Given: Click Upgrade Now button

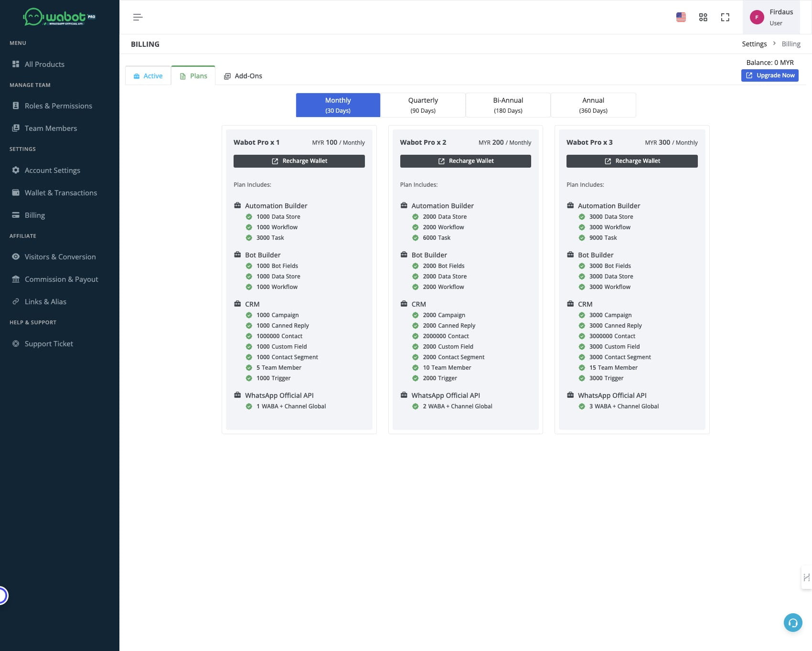Looking at the screenshot, I should (x=770, y=75).
